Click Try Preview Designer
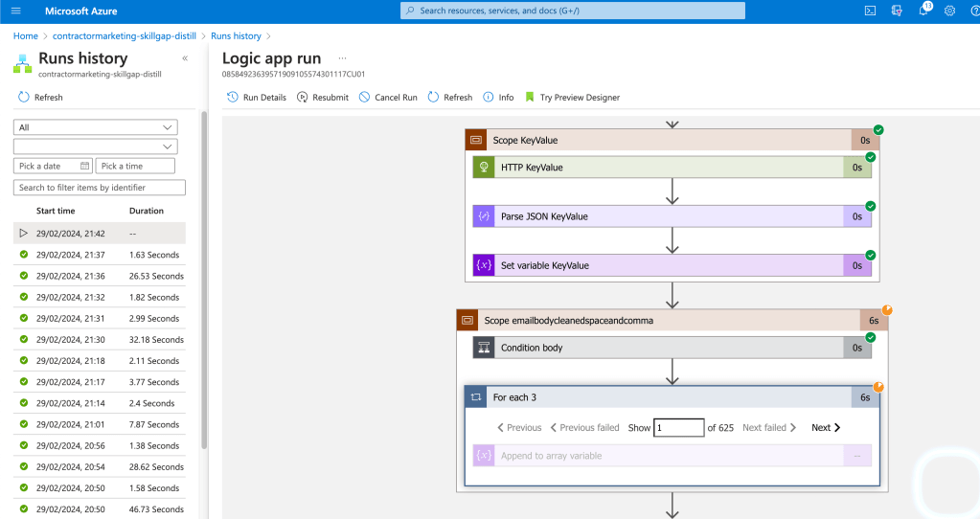The image size is (980, 519). click(573, 97)
